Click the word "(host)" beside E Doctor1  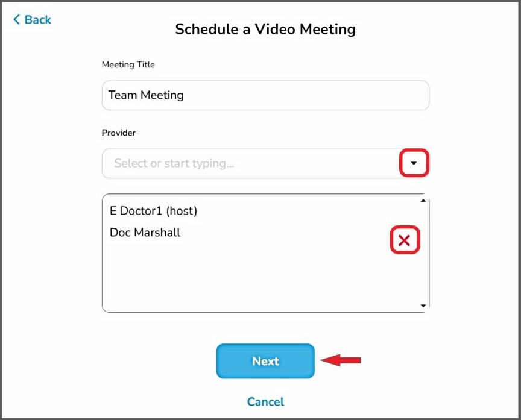[182, 211]
